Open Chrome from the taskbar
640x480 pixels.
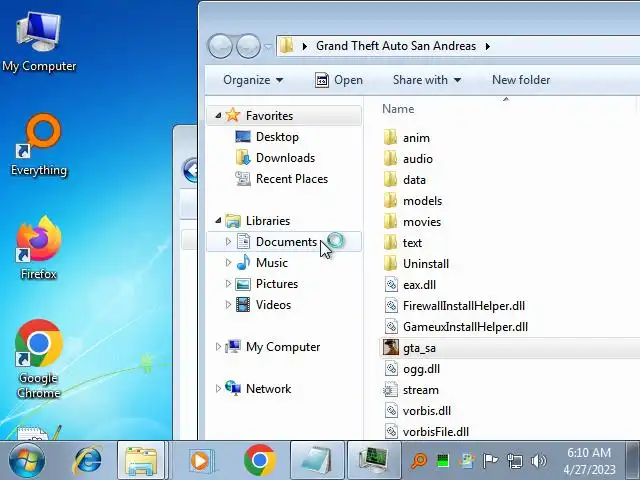point(260,460)
